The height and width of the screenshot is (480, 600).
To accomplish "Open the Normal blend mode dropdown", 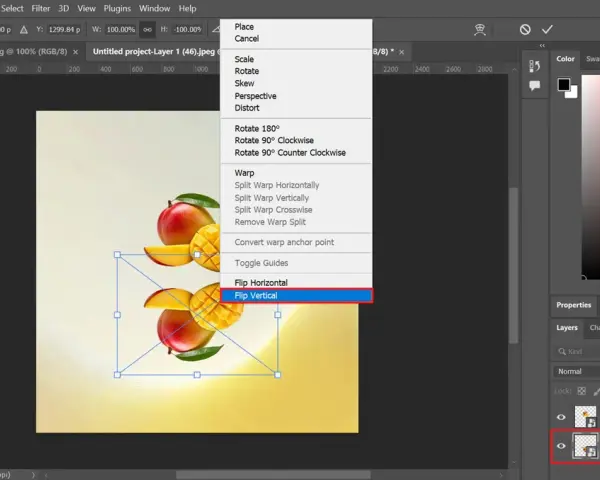I will [576, 371].
